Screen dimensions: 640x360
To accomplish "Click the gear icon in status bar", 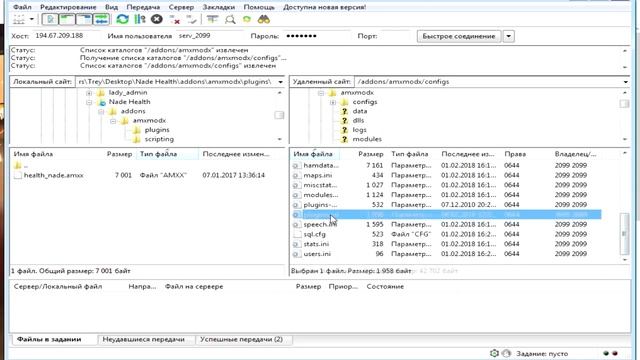I will (494, 353).
